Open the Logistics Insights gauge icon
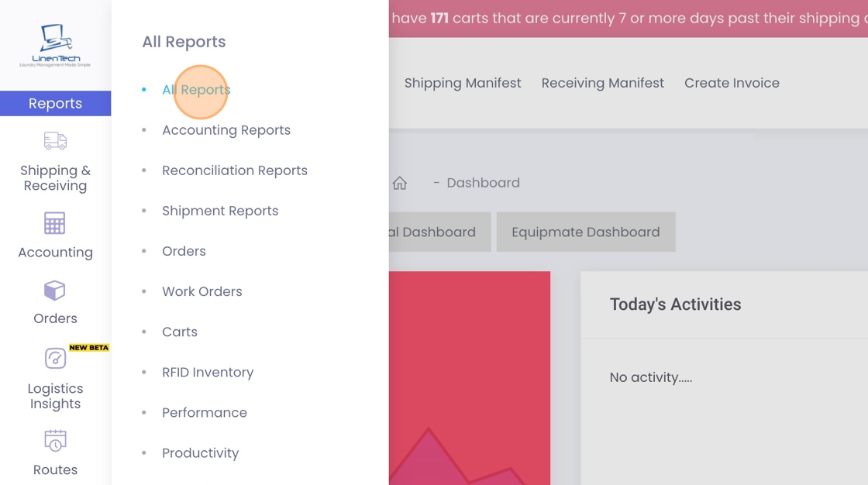The width and height of the screenshot is (868, 485). pyautogui.click(x=55, y=359)
